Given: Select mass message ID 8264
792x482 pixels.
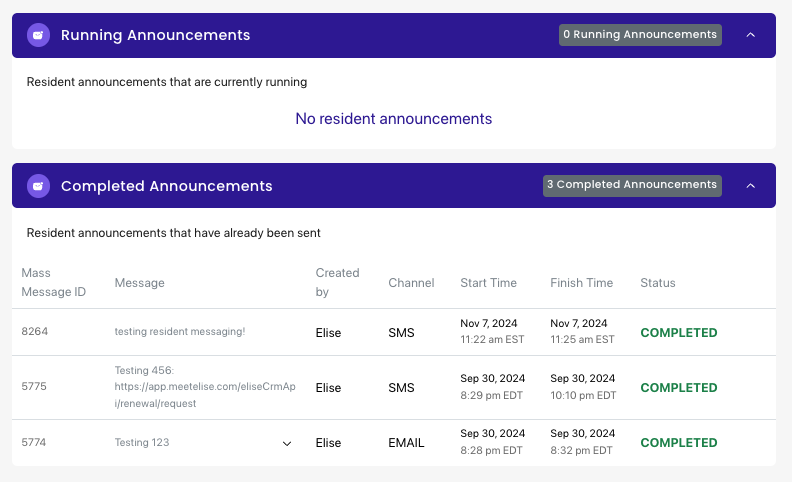Looking at the screenshot, I should [x=35, y=331].
